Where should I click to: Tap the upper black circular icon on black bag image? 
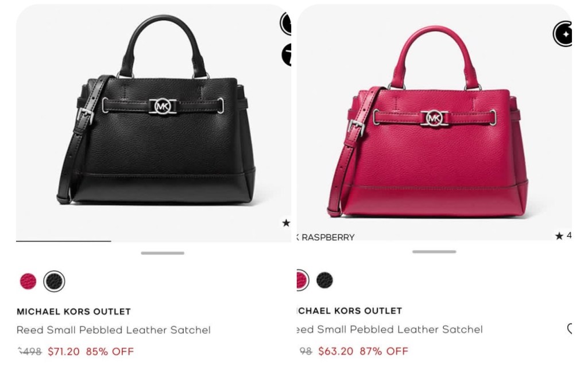[286, 24]
